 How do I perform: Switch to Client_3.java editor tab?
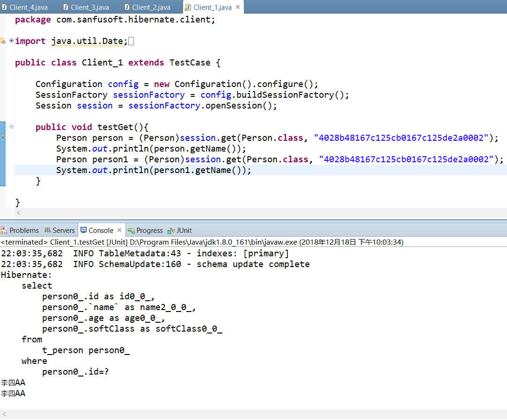click(x=86, y=7)
